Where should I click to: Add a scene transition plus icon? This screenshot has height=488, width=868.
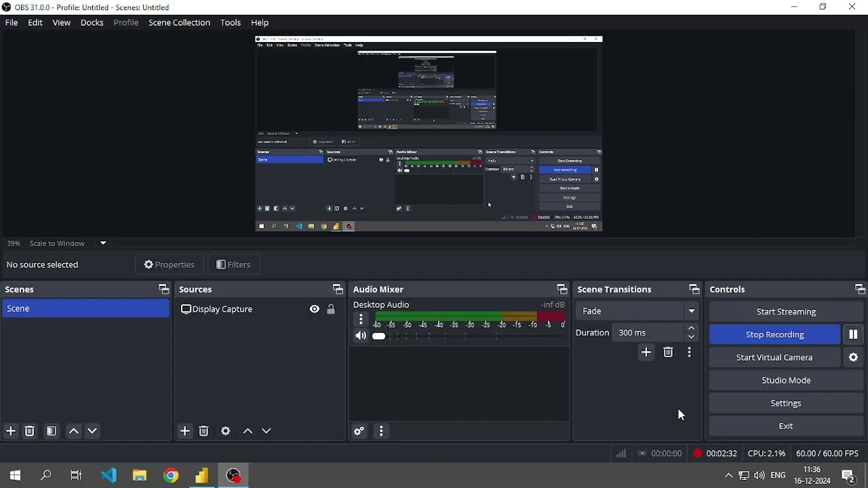[x=646, y=352]
